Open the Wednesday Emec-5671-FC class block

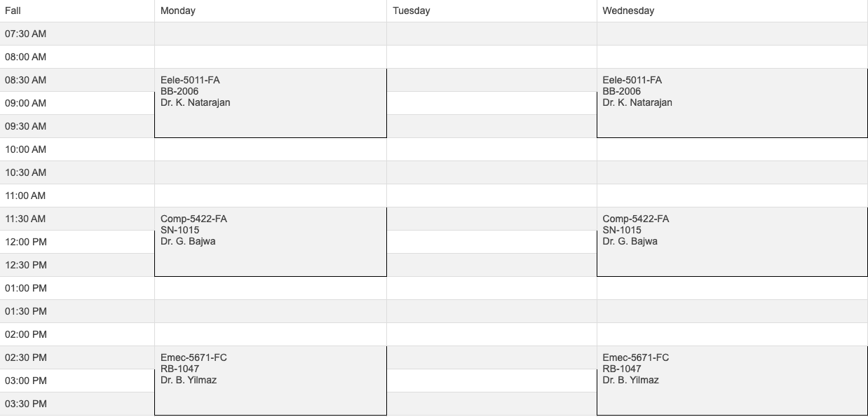(732, 381)
